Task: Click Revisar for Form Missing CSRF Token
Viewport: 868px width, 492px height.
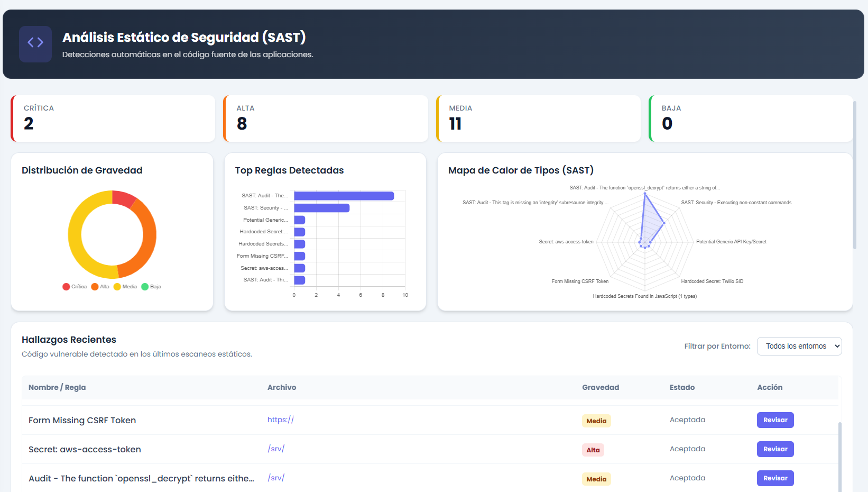Action: (x=775, y=420)
